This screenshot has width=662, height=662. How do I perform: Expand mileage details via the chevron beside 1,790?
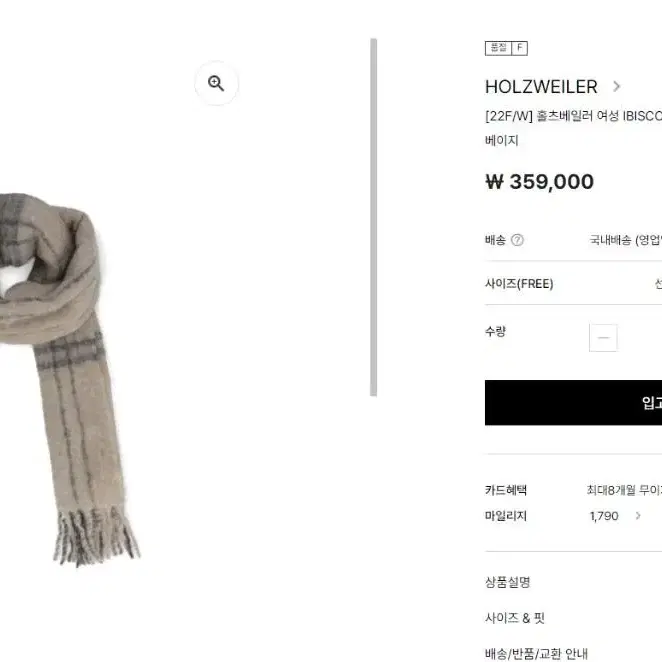(x=638, y=515)
